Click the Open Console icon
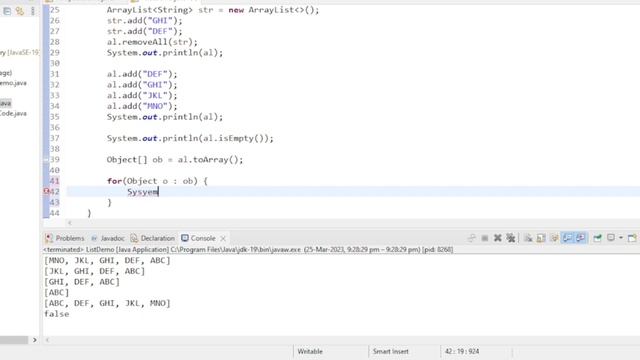Image resolution: width=640 pixels, height=360 pixels. (632, 238)
